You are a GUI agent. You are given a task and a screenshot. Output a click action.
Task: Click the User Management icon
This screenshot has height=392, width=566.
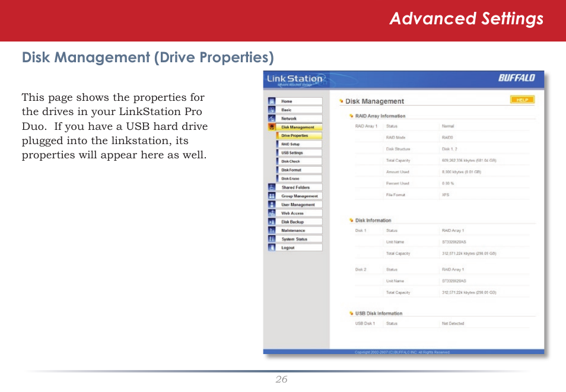point(272,205)
